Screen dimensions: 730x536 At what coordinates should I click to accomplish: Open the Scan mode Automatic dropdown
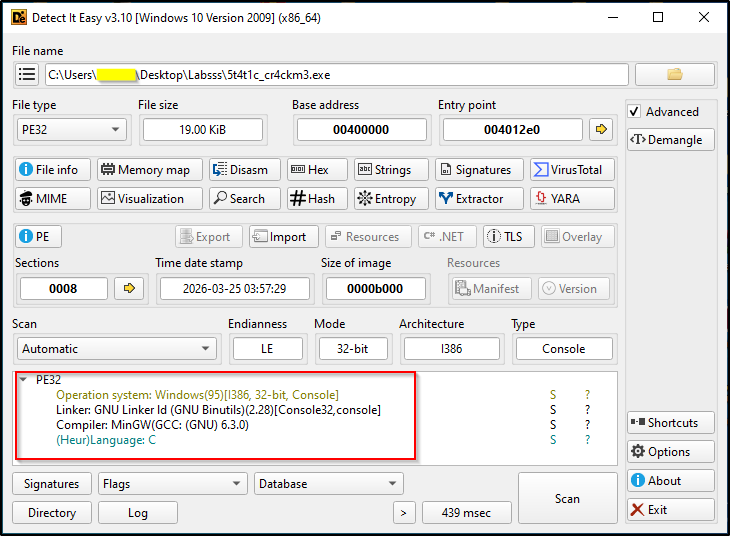tap(116, 349)
